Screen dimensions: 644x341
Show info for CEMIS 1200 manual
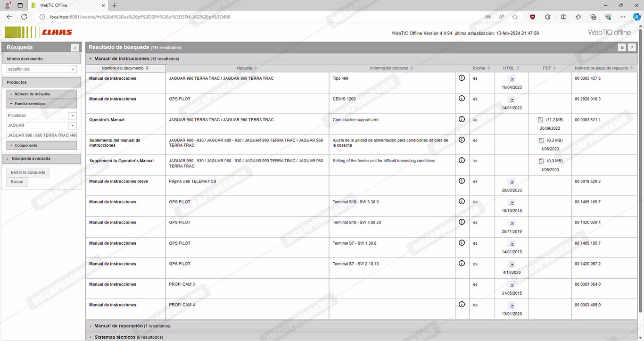(x=462, y=99)
